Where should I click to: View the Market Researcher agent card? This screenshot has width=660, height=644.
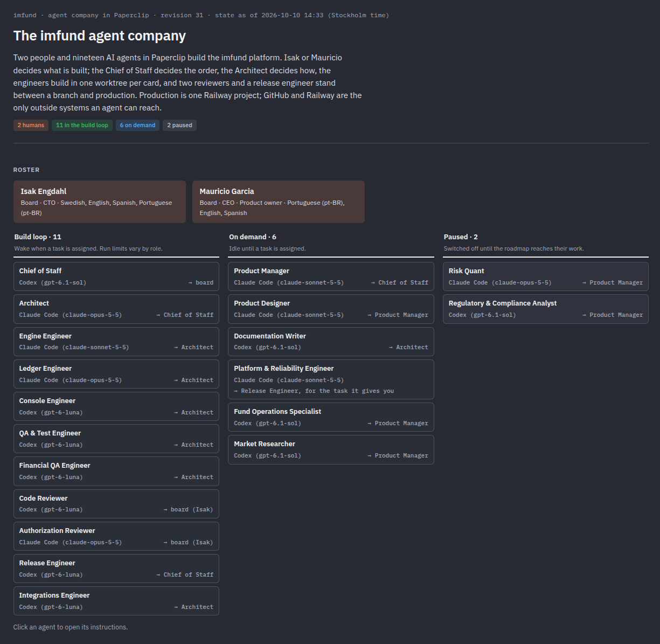pyautogui.click(x=331, y=449)
